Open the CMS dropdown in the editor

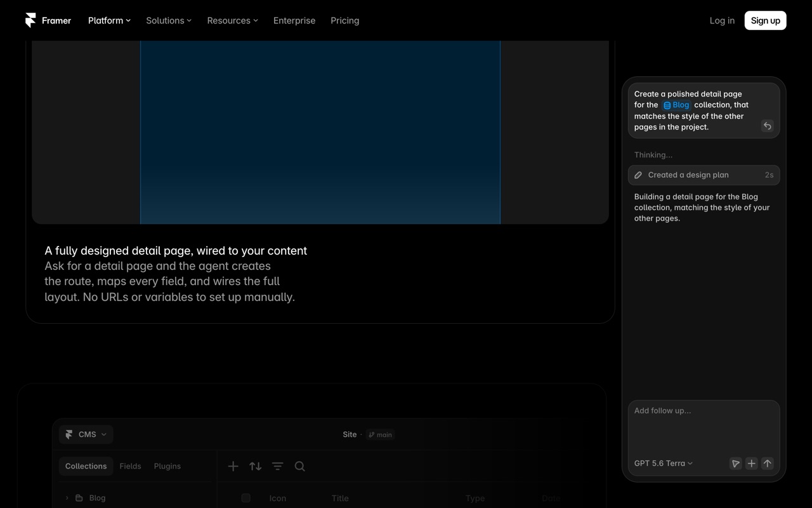(x=86, y=434)
